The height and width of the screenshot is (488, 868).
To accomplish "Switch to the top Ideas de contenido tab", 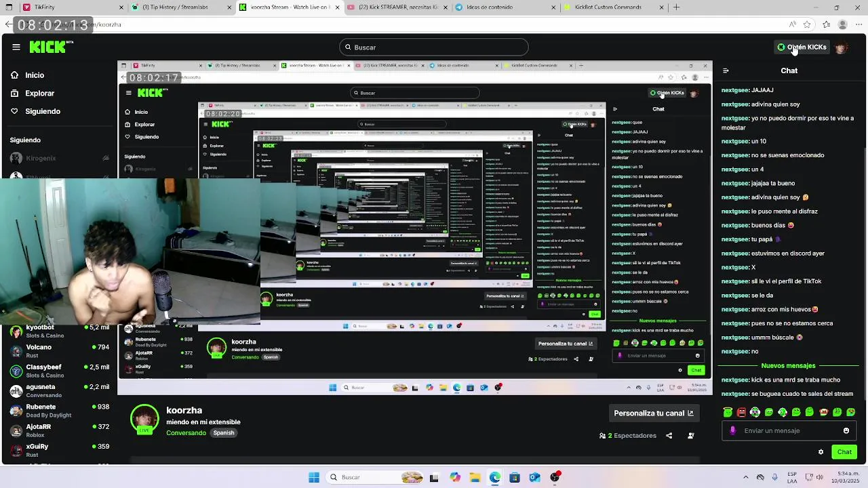I will pyautogui.click(x=505, y=7).
